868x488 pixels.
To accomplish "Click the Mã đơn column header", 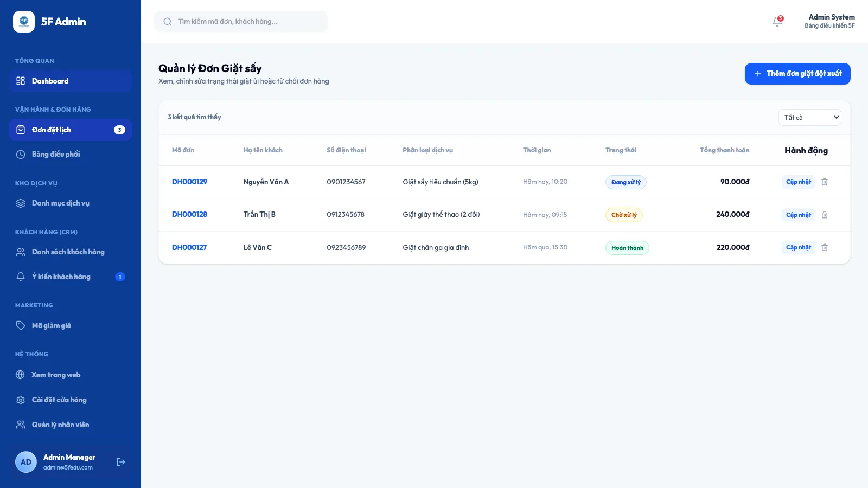I will (183, 150).
